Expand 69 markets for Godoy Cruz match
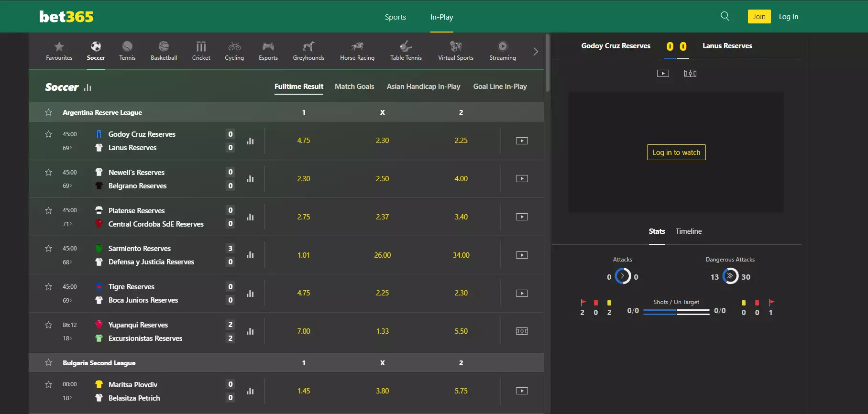 click(x=67, y=148)
